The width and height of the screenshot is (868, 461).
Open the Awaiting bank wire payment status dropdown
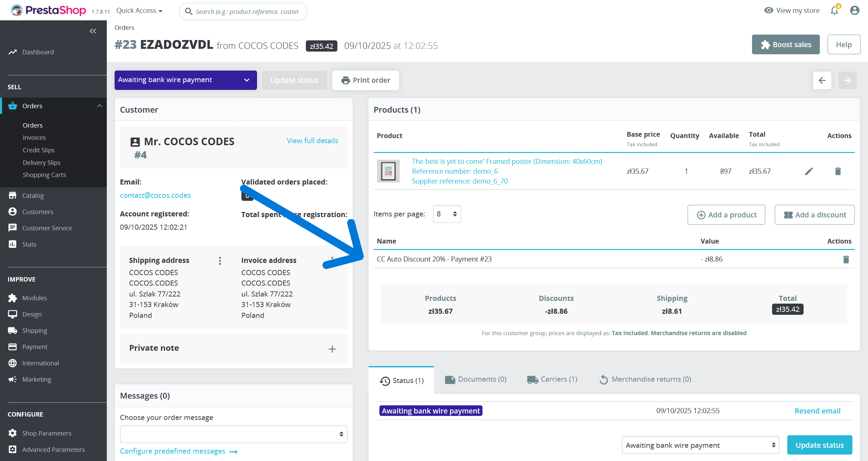[x=185, y=80]
